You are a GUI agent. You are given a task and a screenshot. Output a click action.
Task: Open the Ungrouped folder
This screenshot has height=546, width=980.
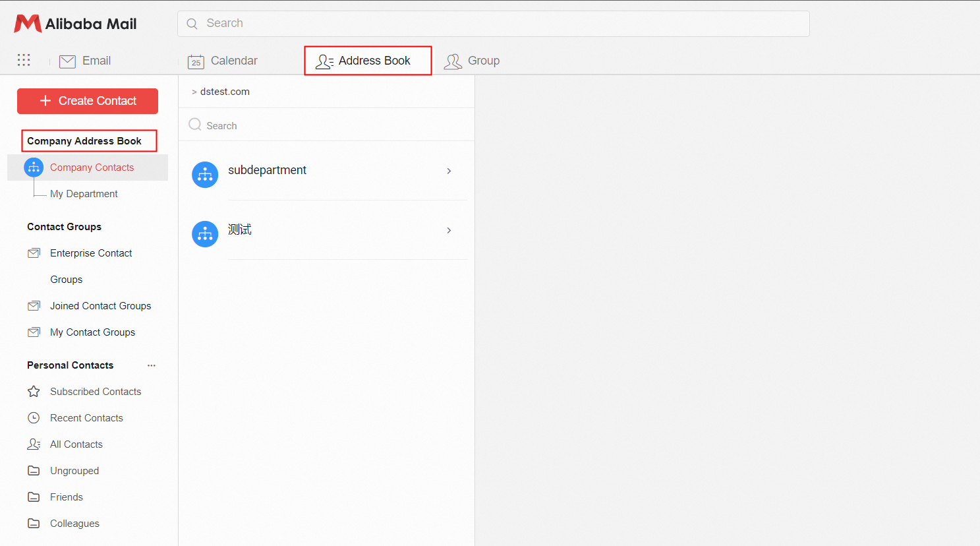pos(74,471)
